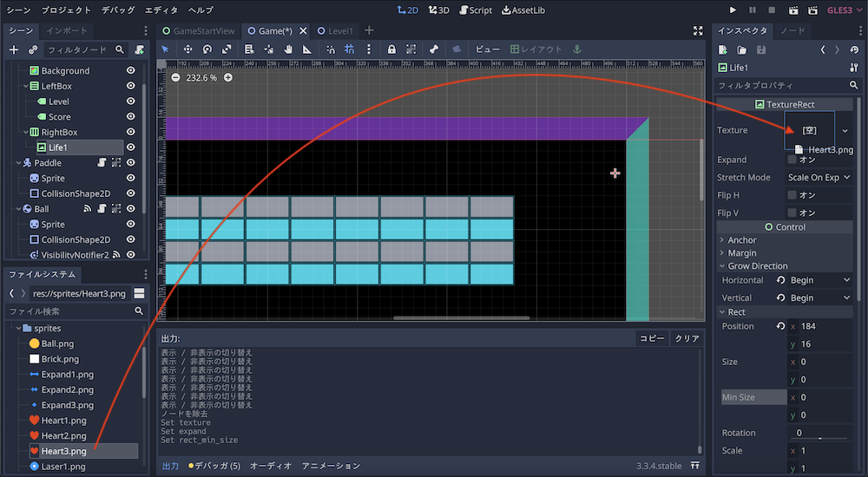Zoom in with the plus button
Screen dimensions: 868x477
pos(228,77)
